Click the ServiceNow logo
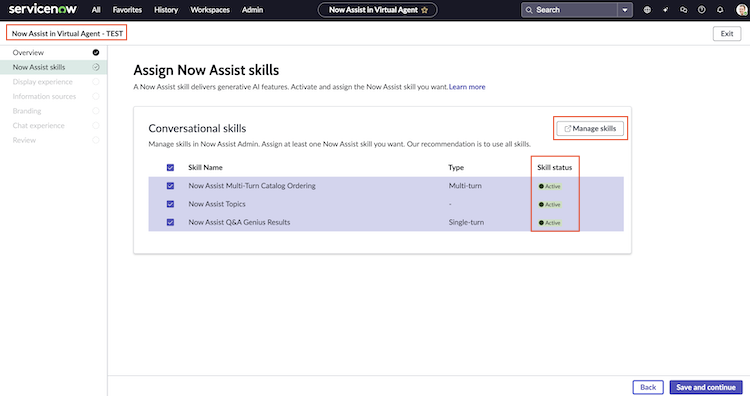The height and width of the screenshot is (396, 750). click(x=43, y=9)
